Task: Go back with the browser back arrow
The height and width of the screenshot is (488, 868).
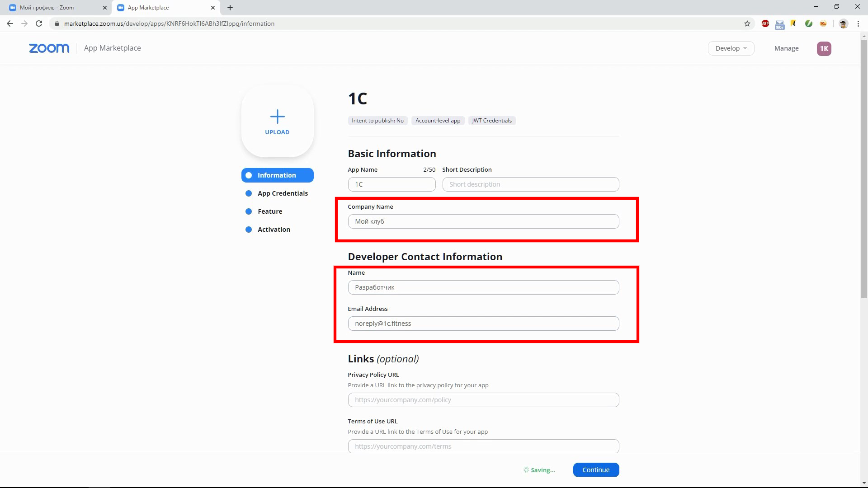Action: 10,23
